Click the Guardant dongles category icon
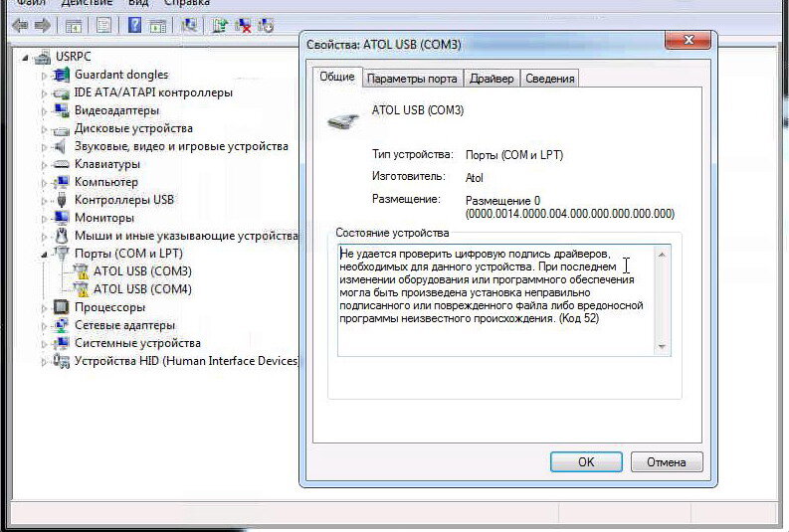This screenshot has width=789, height=532. (x=61, y=75)
